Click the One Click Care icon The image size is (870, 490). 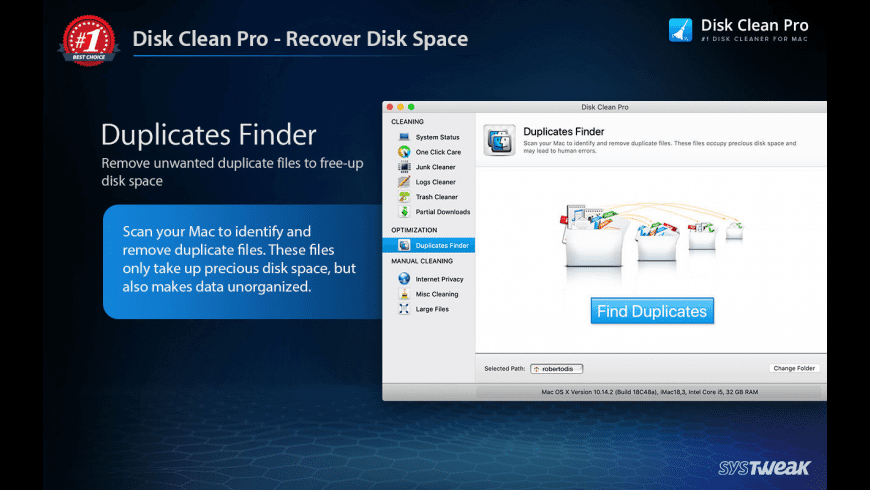(404, 151)
